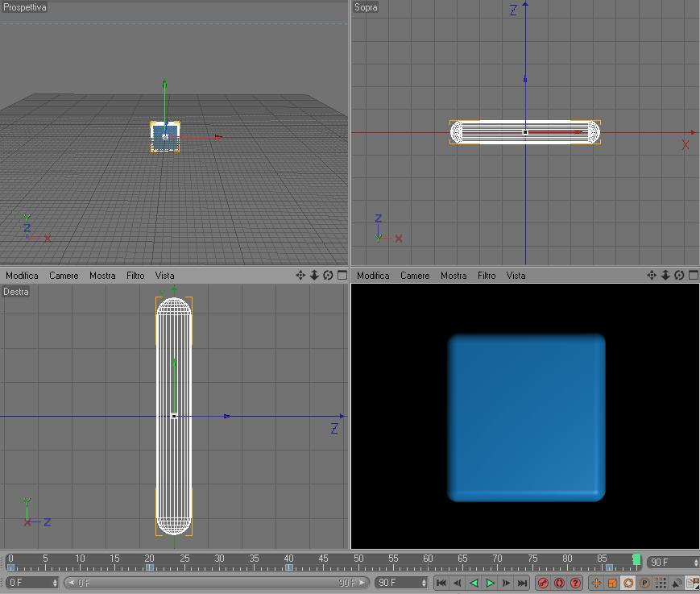
Task: Open Camere menu in right viewport bar
Action: tap(415, 276)
